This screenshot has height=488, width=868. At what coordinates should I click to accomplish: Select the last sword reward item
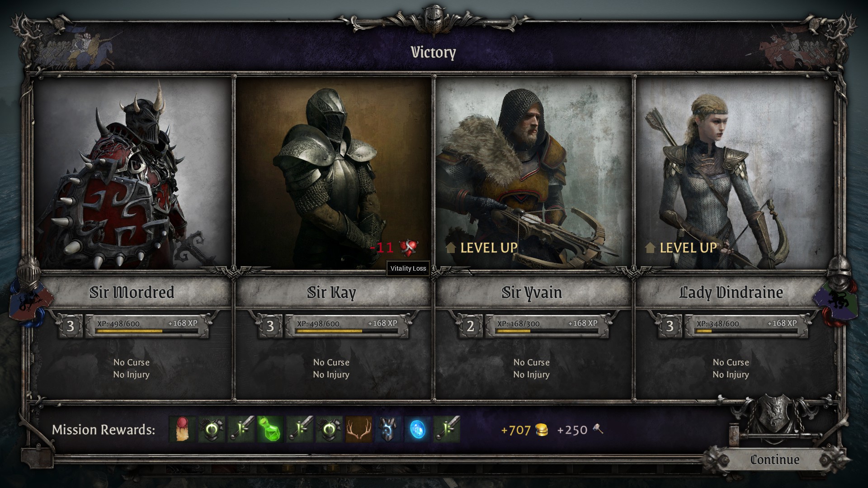click(x=447, y=429)
